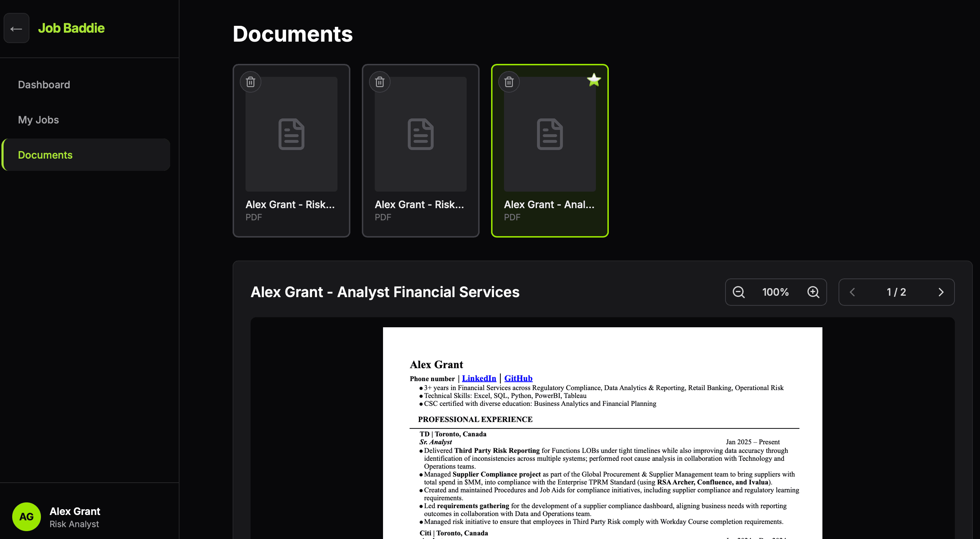This screenshot has height=539, width=980.
Task: Delete the Alex Grant - Anal... document
Action: (x=509, y=82)
